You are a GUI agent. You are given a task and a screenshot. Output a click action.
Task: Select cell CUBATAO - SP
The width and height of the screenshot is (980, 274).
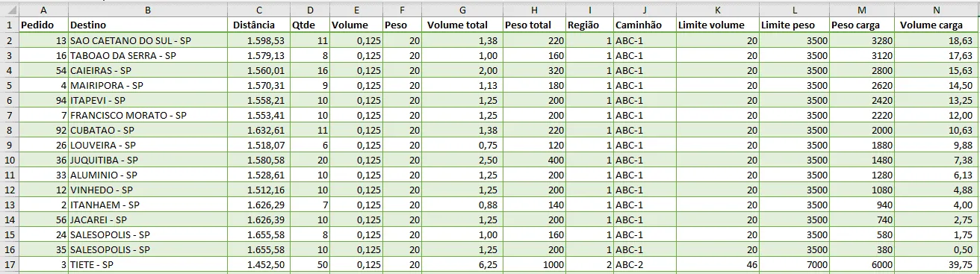click(x=149, y=130)
